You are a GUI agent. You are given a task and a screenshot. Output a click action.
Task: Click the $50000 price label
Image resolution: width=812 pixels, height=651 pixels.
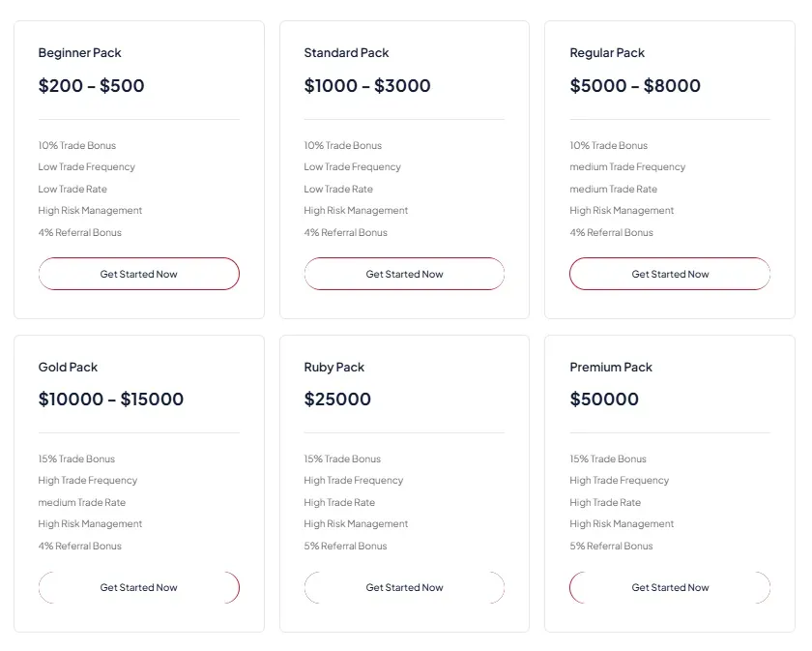pyautogui.click(x=604, y=399)
